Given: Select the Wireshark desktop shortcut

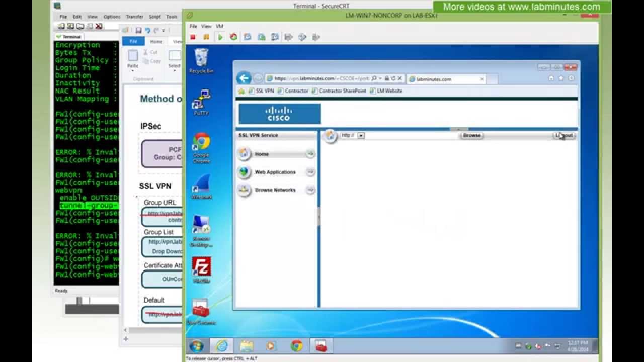Looking at the screenshot, I should [201, 186].
